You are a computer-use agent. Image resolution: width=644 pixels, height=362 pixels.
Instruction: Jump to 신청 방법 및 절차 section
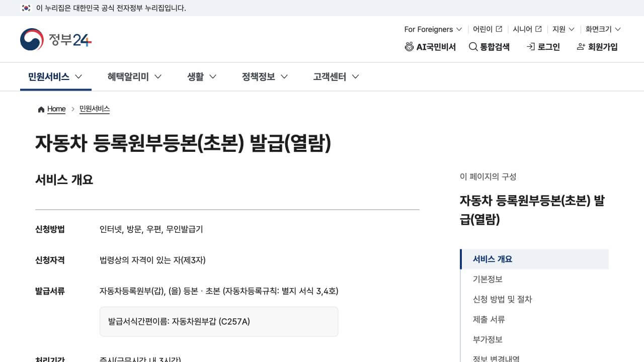point(502,299)
